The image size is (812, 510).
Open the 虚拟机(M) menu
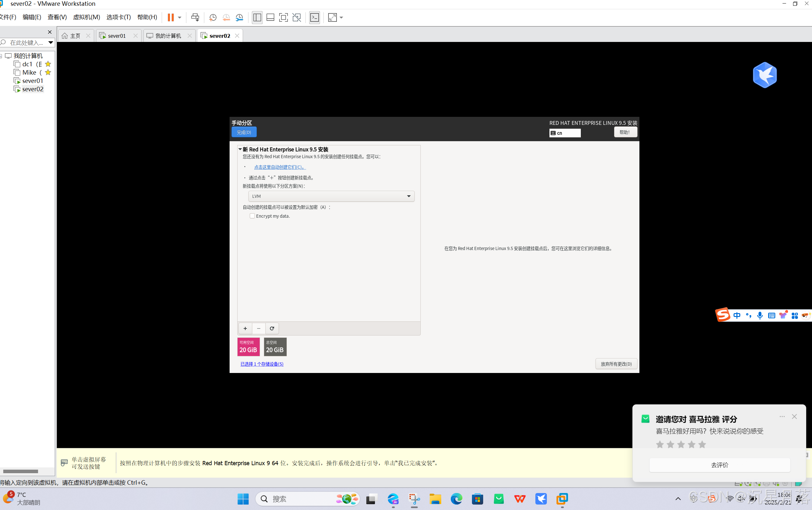pos(86,17)
